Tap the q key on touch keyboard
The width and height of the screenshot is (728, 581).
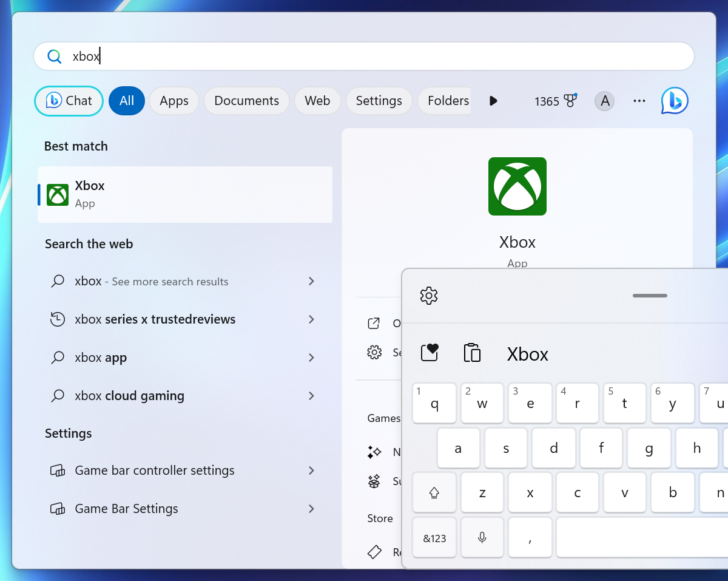pyautogui.click(x=434, y=403)
